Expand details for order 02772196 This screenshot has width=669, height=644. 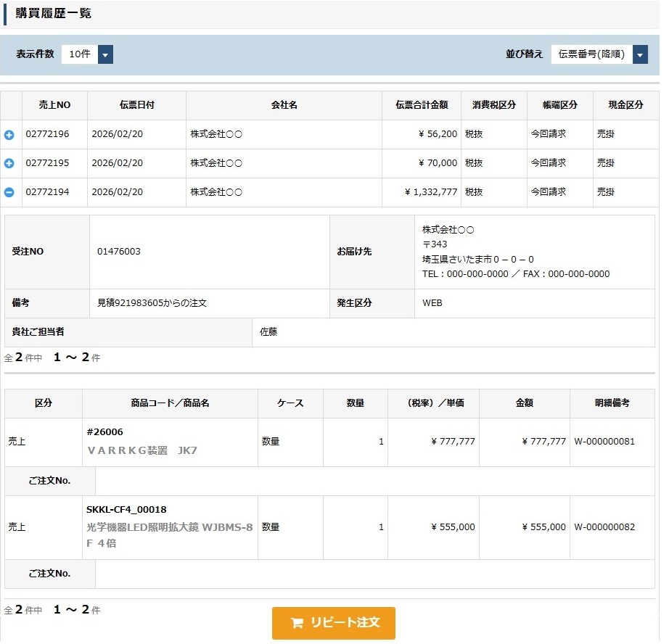pos(9,135)
